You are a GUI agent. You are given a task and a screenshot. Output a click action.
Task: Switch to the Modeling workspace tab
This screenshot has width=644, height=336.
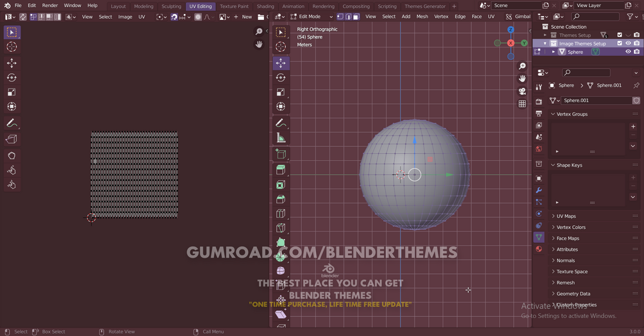click(x=144, y=6)
